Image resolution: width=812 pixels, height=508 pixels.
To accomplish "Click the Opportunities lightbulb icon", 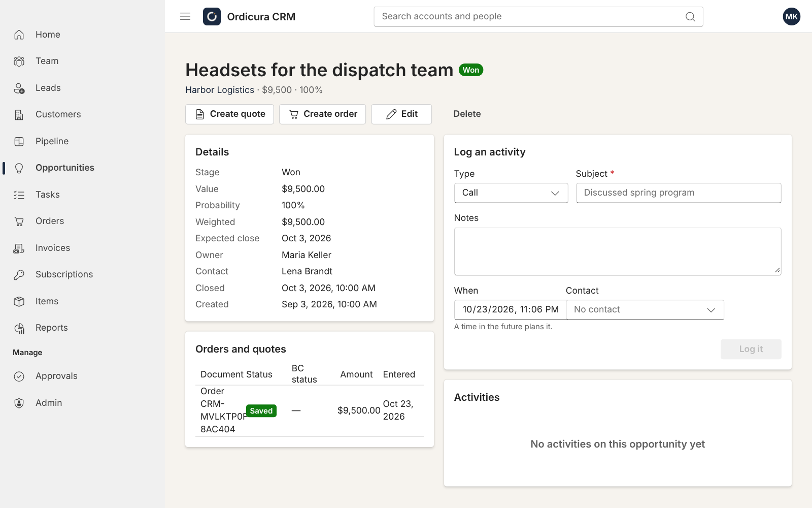I will click(19, 168).
